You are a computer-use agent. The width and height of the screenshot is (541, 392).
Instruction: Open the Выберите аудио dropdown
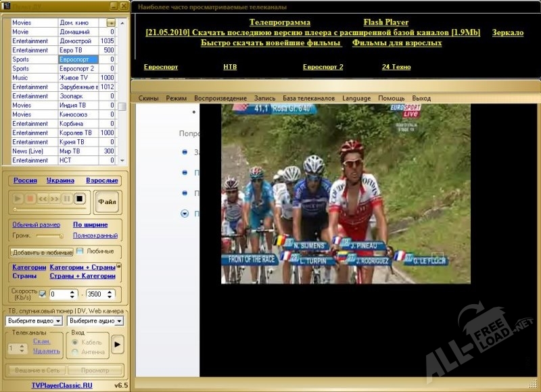119,320
